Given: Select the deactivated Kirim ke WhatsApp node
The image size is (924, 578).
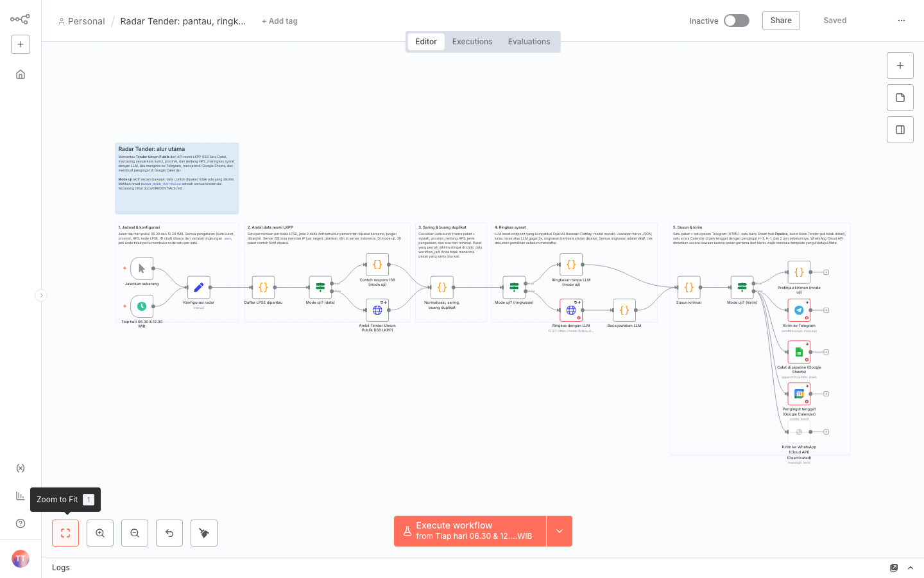Looking at the screenshot, I should (x=799, y=432).
